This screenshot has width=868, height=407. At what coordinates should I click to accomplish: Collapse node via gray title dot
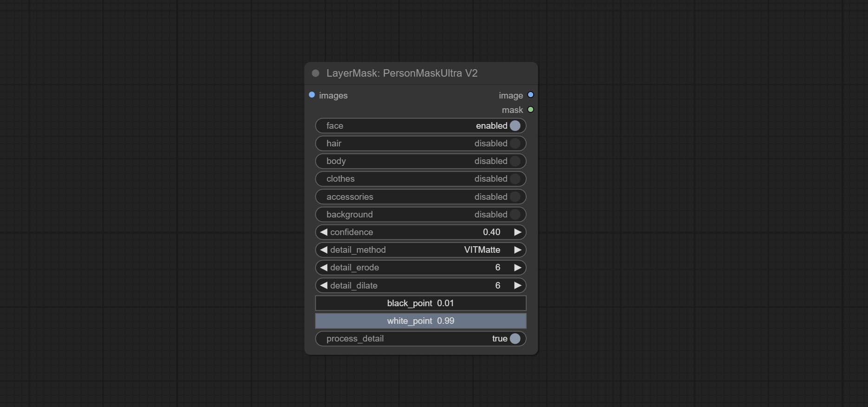pyautogui.click(x=315, y=73)
